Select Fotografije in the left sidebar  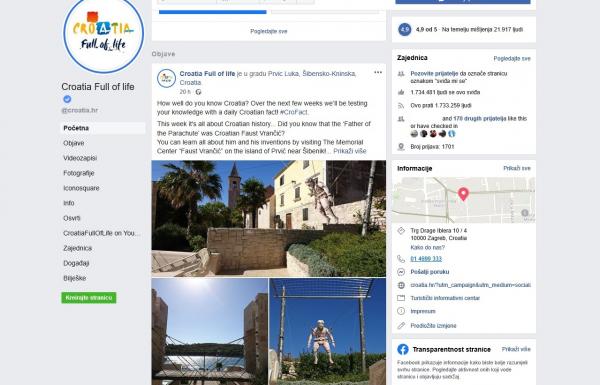point(79,173)
